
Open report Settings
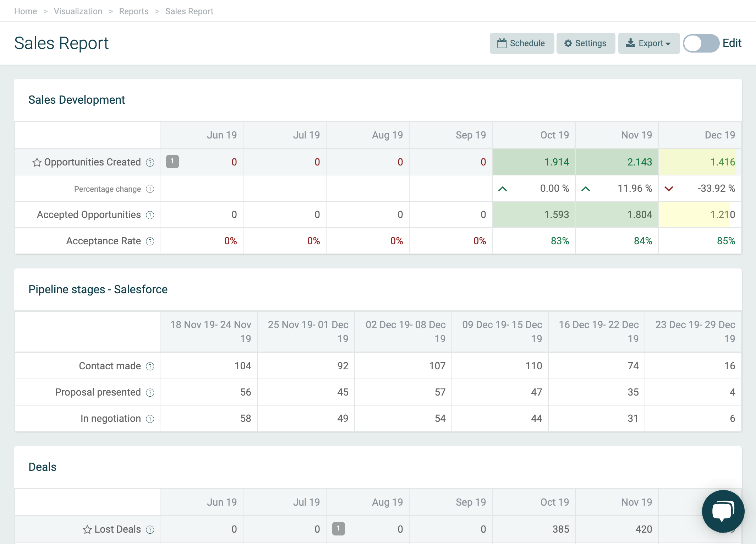586,43
